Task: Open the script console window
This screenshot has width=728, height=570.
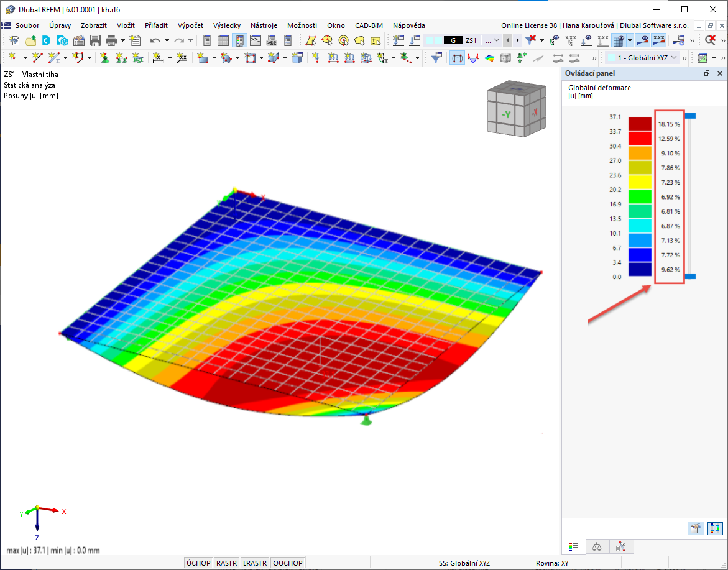Action: point(256,41)
